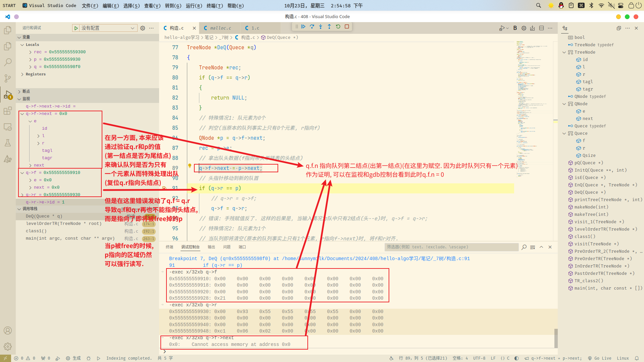
Task: Open the debug configuration dropdown
Action: click(108, 28)
